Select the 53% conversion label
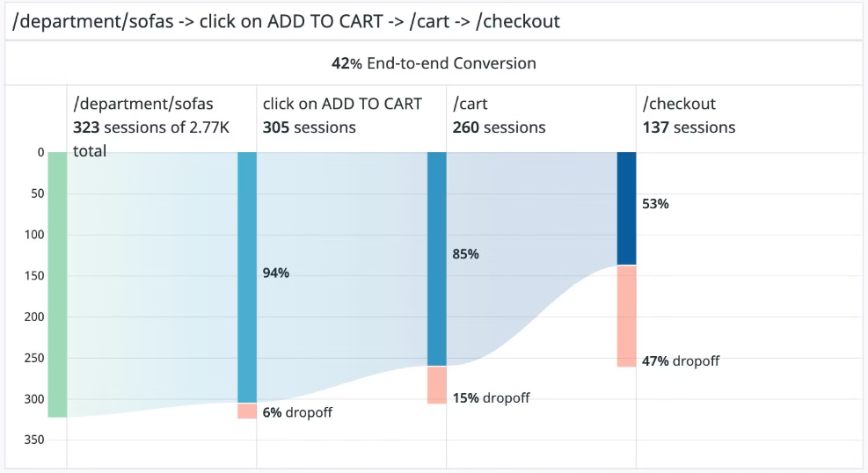The height and width of the screenshot is (473, 868). [x=655, y=204]
